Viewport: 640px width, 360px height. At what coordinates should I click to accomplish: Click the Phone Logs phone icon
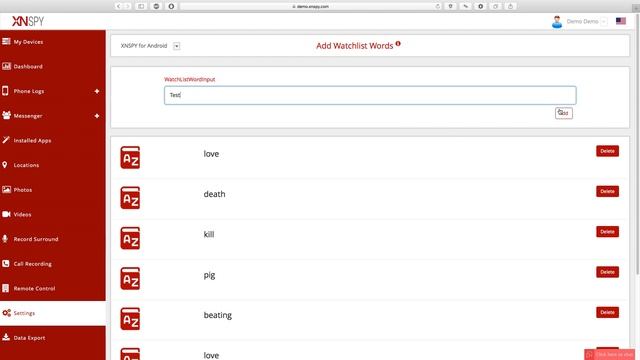5,91
